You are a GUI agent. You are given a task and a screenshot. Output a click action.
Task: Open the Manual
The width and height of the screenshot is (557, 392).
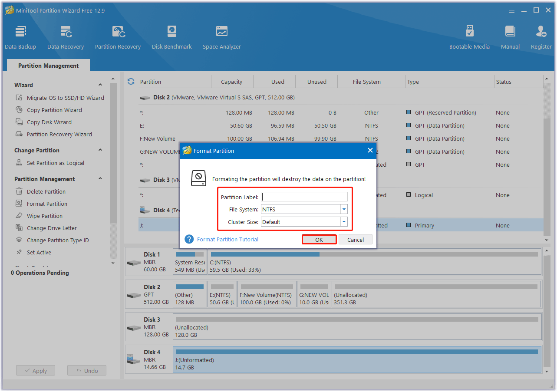510,37
